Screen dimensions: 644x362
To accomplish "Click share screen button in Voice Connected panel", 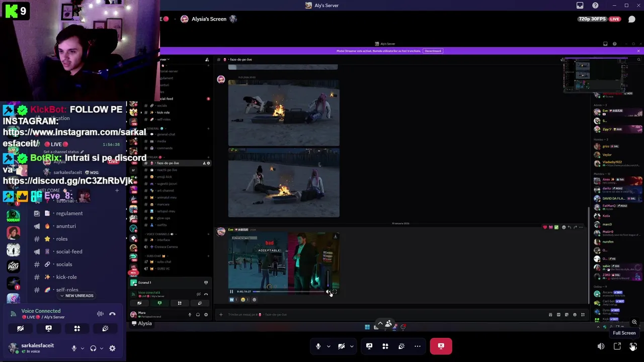I will [48, 328].
